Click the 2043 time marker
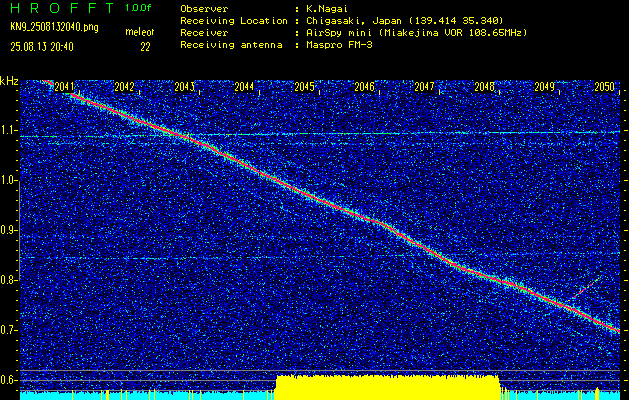Screen dimensions: 629x400 pyautogui.click(x=185, y=87)
